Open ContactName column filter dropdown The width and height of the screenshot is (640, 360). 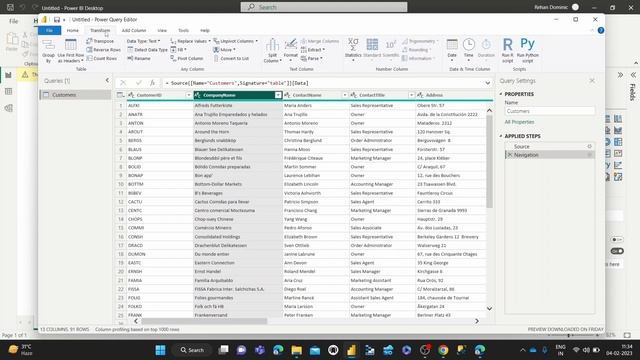(345, 95)
